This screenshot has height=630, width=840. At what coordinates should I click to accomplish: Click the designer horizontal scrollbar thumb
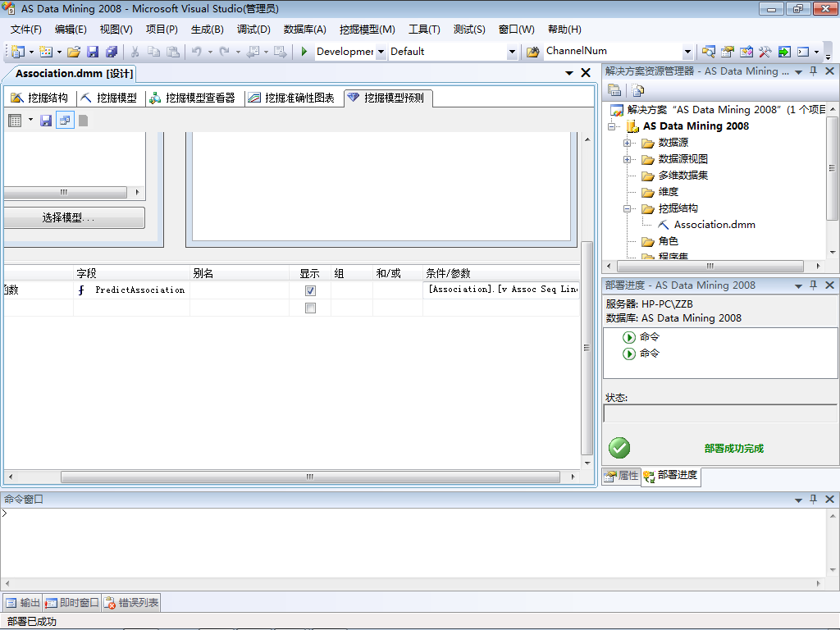click(310, 477)
